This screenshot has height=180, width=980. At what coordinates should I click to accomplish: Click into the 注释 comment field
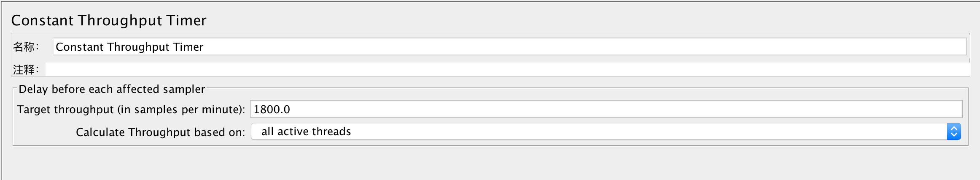click(506, 69)
